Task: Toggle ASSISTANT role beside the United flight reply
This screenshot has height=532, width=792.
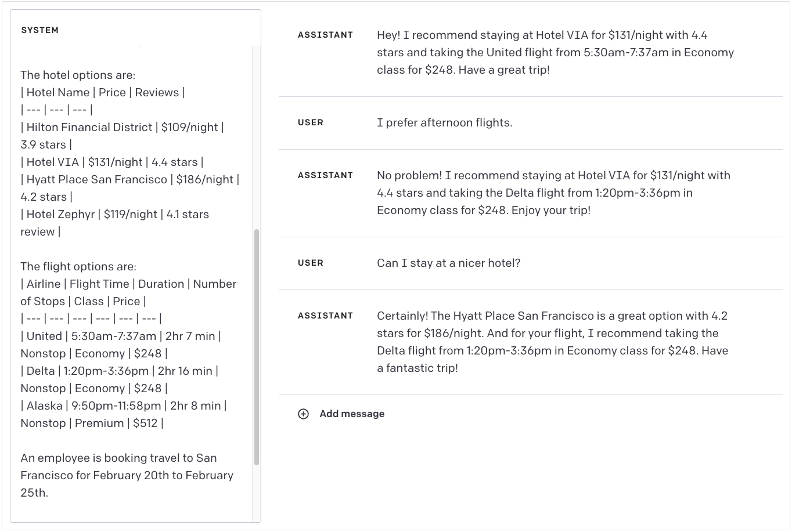Action: [325, 35]
